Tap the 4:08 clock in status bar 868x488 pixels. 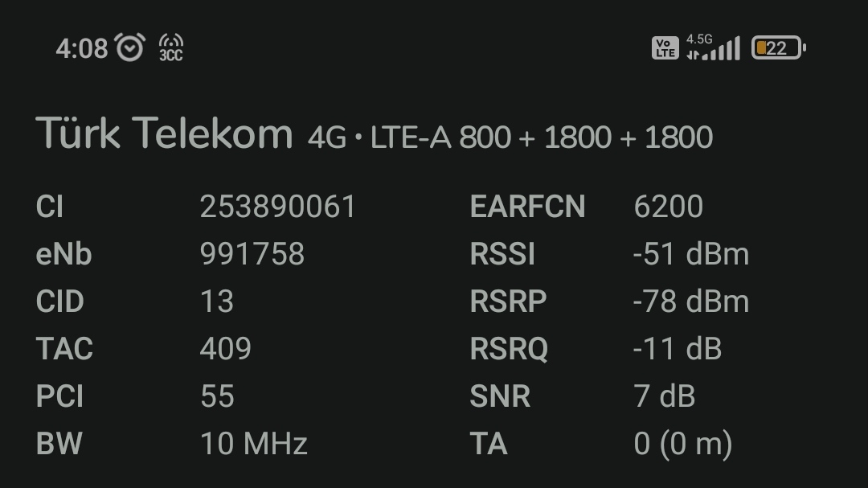pos(82,49)
